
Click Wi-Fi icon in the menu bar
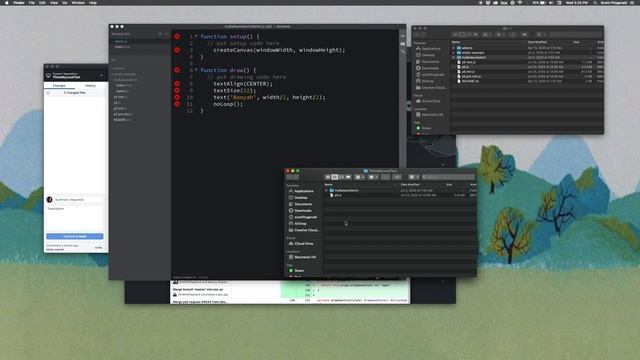pyautogui.click(x=520, y=2)
